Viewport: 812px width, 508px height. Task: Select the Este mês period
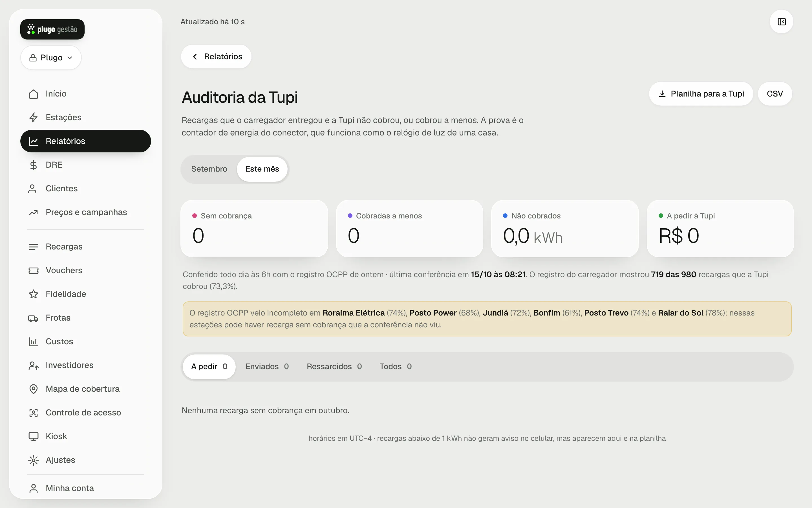(262, 169)
